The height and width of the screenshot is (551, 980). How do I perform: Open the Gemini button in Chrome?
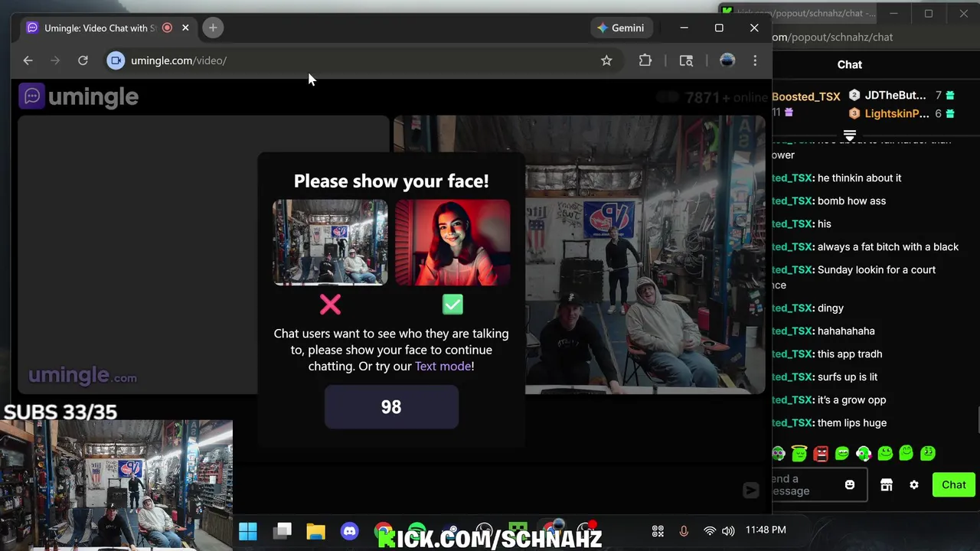click(621, 28)
